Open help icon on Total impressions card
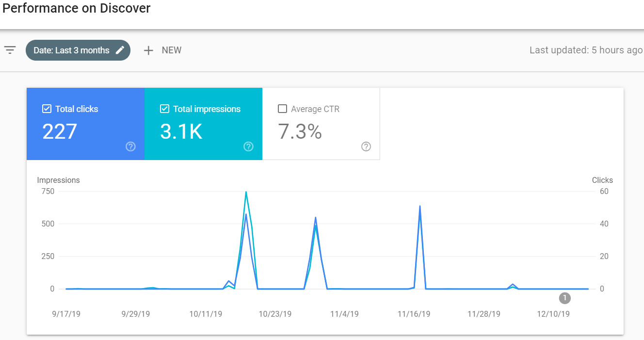 point(248,146)
